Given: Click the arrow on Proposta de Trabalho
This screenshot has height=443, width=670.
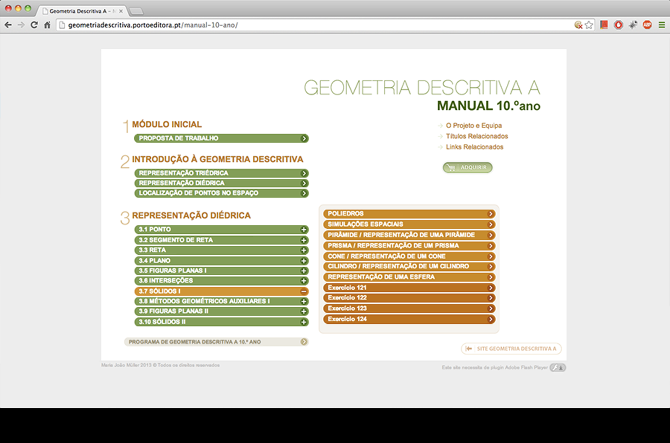Looking at the screenshot, I should coord(303,138).
